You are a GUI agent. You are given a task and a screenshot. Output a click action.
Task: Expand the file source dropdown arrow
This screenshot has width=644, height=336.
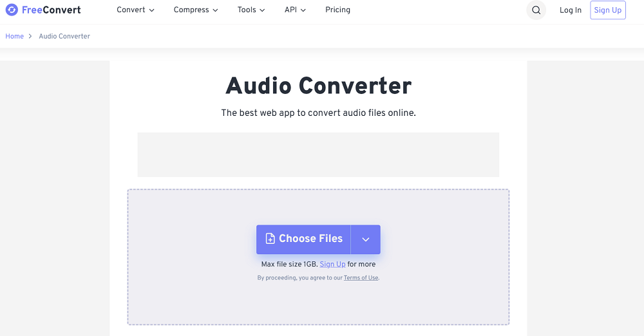point(366,239)
